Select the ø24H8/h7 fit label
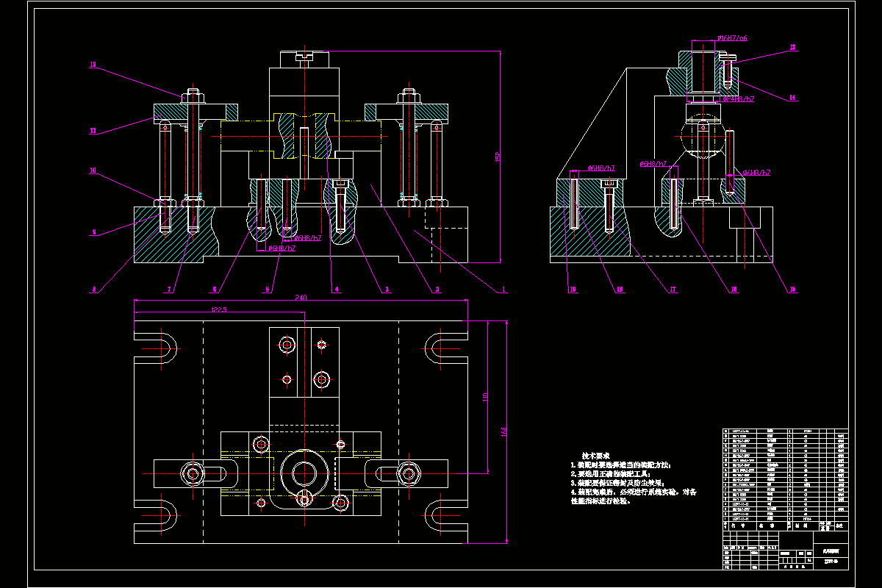882x588 pixels. pyautogui.click(x=738, y=98)
